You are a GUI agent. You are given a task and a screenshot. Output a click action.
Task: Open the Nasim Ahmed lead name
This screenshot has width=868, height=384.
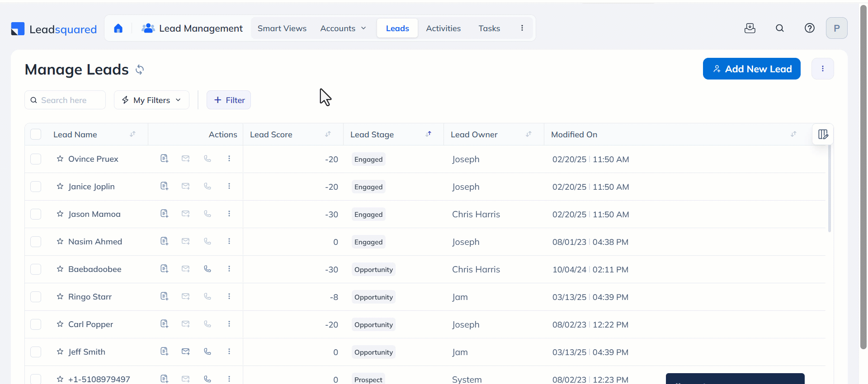point(95,242)
